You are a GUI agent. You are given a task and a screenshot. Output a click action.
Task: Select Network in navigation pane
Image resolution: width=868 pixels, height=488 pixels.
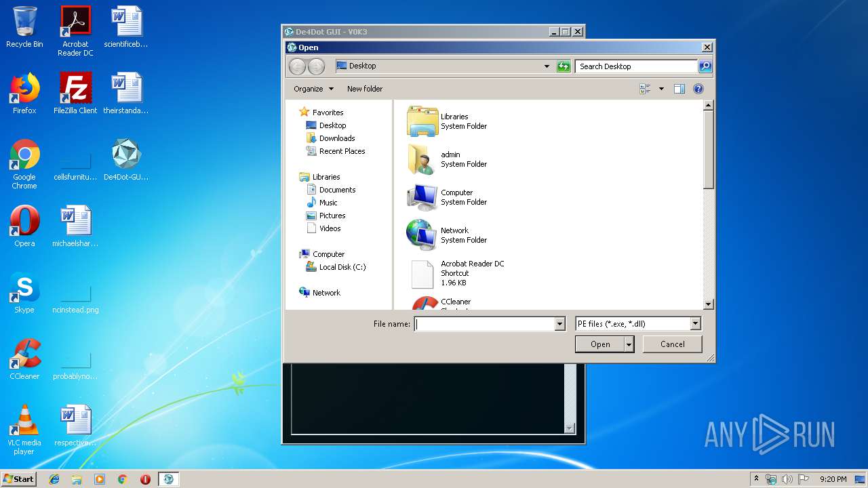pyautogui.click(x=320, y=293)
